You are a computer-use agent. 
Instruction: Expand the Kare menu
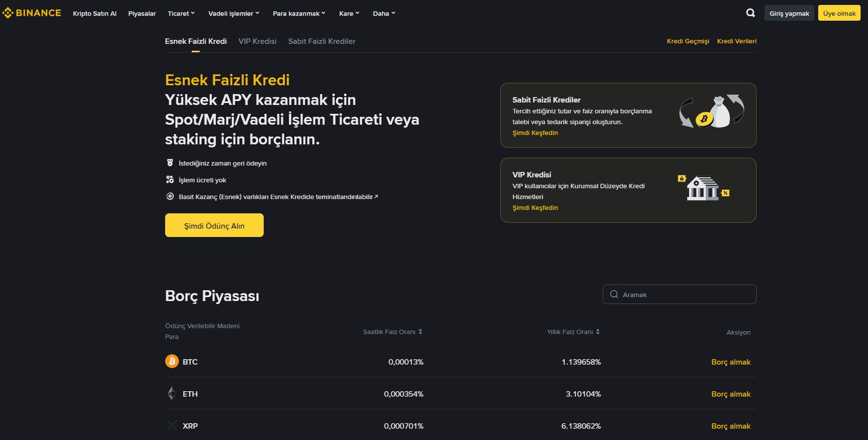(349, 13)
